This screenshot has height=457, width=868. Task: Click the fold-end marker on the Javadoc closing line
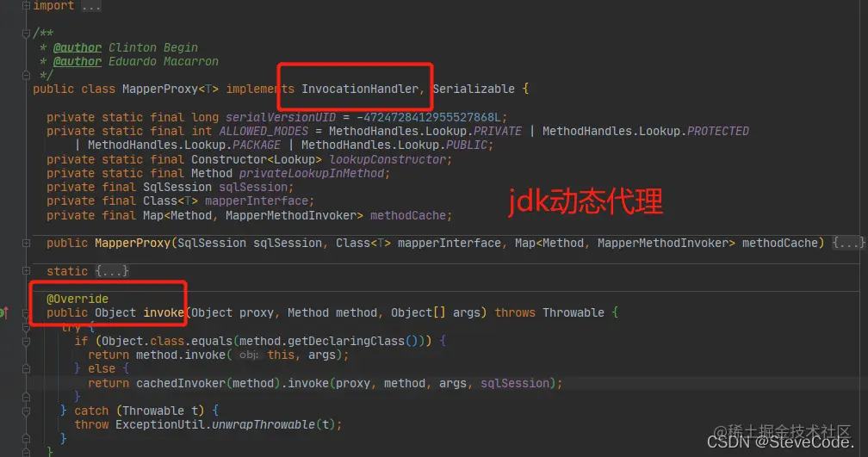[x=26, y=75]
